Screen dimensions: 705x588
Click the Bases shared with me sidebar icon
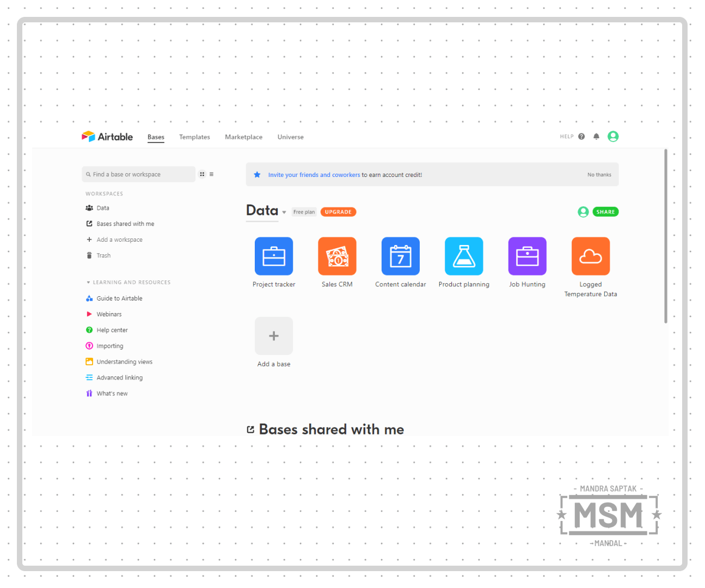89,224
